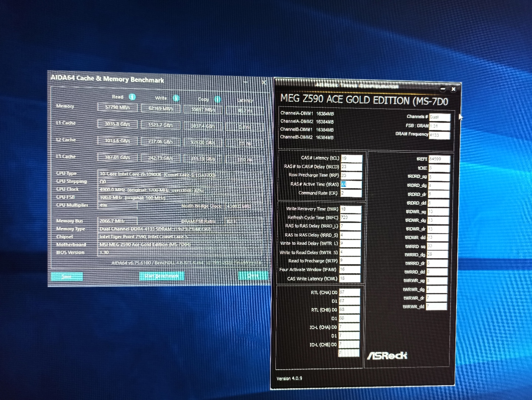
Task: Click the tRDRD_dg field
Action: click(x=439, y=186)
